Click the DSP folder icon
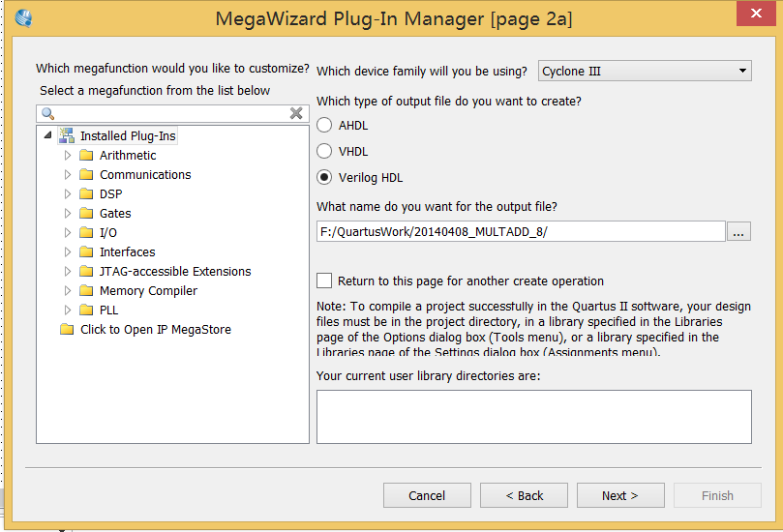Image resolution: width=783 pixels, height=532 pixels. [86, 193]
